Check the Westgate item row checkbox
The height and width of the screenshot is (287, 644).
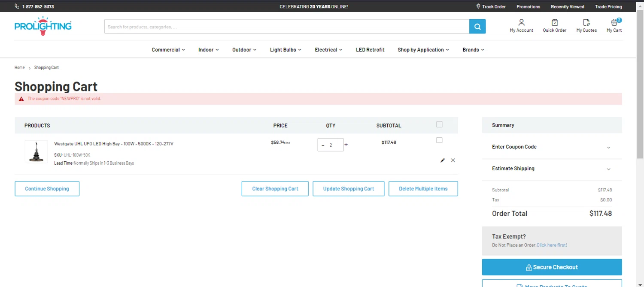tap(439, 140)
